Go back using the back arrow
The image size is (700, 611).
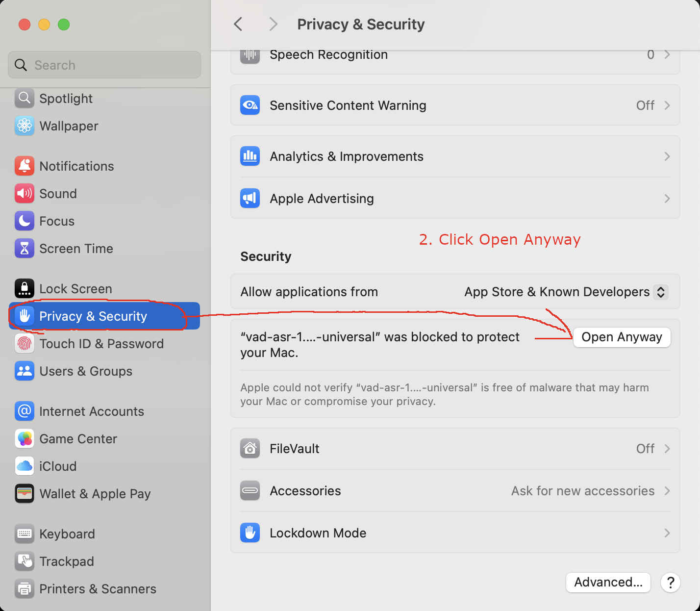click(x=238, y=24)
